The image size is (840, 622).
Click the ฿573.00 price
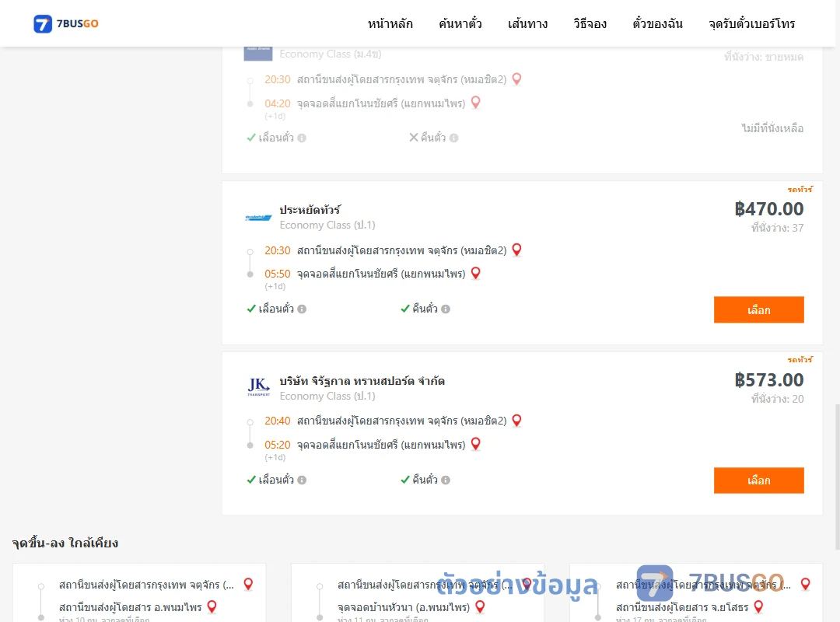[x=768, y=380]
